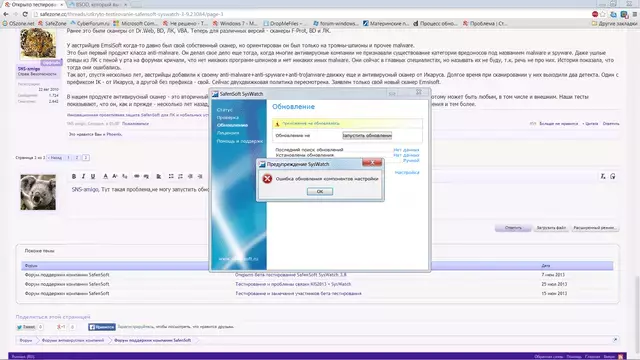Click OK in the SysWatch warning dialog
The width and height of the screenshot is (640, 360).
pyautogui.click(x=320, y=191)
